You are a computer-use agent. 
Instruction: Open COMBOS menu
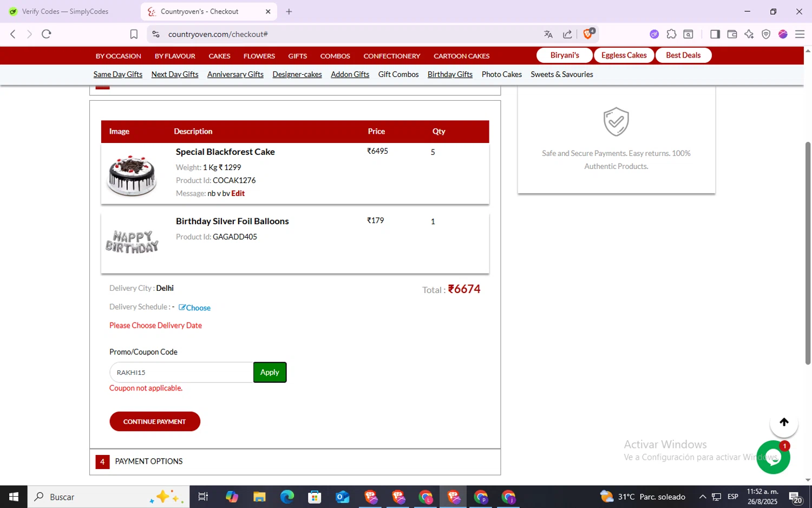[x=335, y=56]
